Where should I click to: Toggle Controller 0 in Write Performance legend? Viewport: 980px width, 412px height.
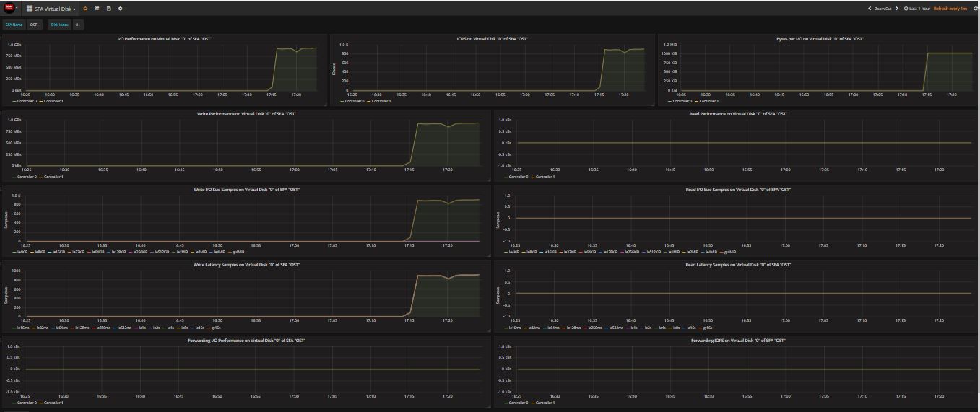coord(27,177)
